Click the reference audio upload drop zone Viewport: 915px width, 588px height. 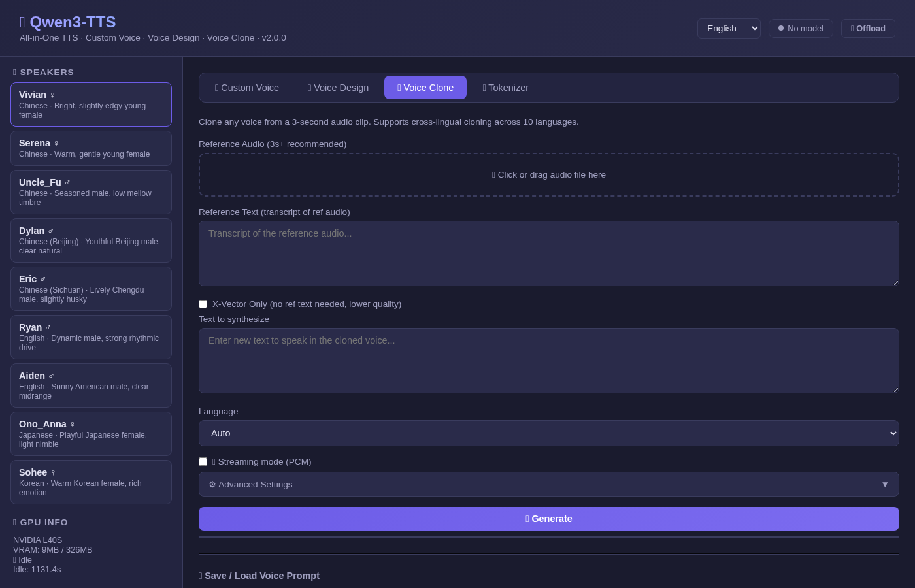[x=549, y=175]
